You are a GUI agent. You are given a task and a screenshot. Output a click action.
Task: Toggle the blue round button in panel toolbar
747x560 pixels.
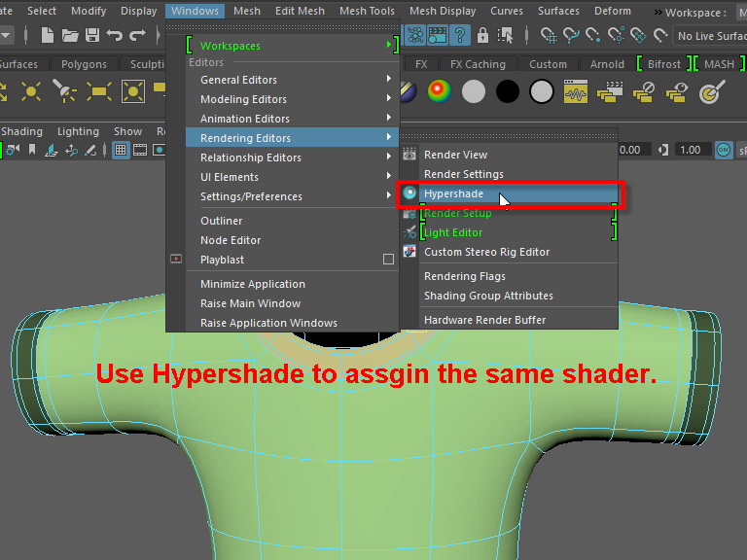[723, 150]
